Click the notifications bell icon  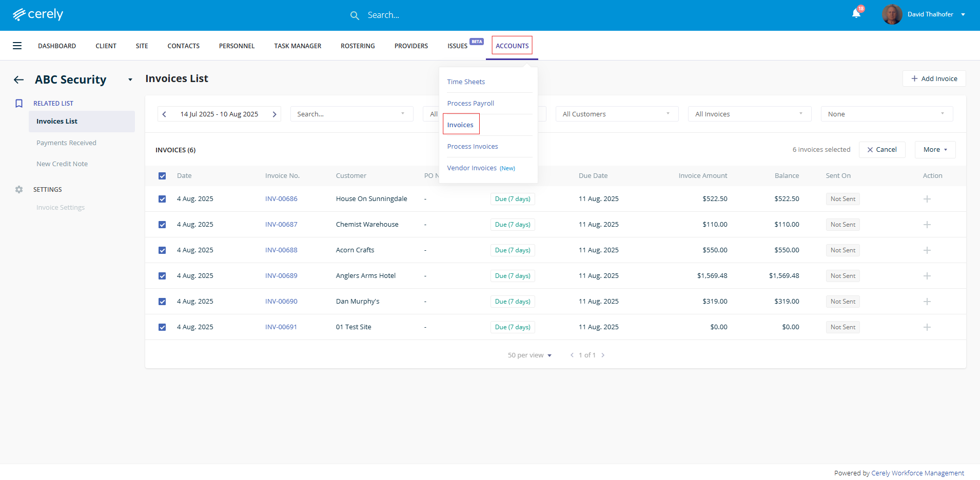pyautogui.click(x=856, y=14)
